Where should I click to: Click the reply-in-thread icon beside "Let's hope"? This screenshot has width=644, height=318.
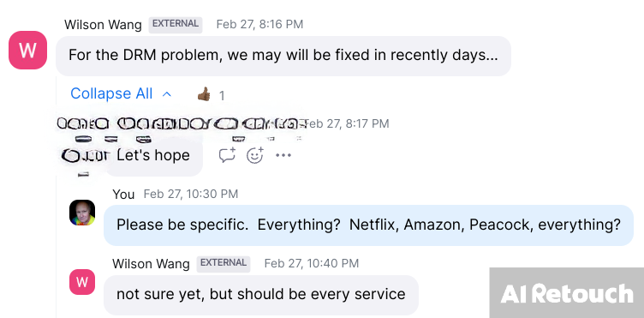(x=227, y=155)
